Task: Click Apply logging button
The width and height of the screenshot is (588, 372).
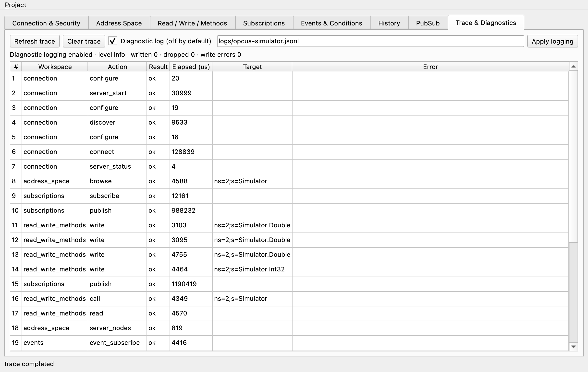Action: point(553,41)
